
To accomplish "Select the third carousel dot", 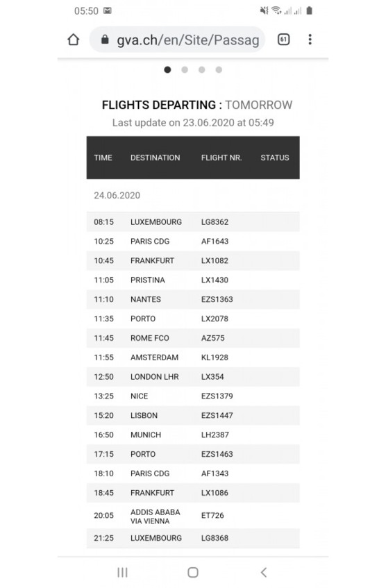I will 202,69.
